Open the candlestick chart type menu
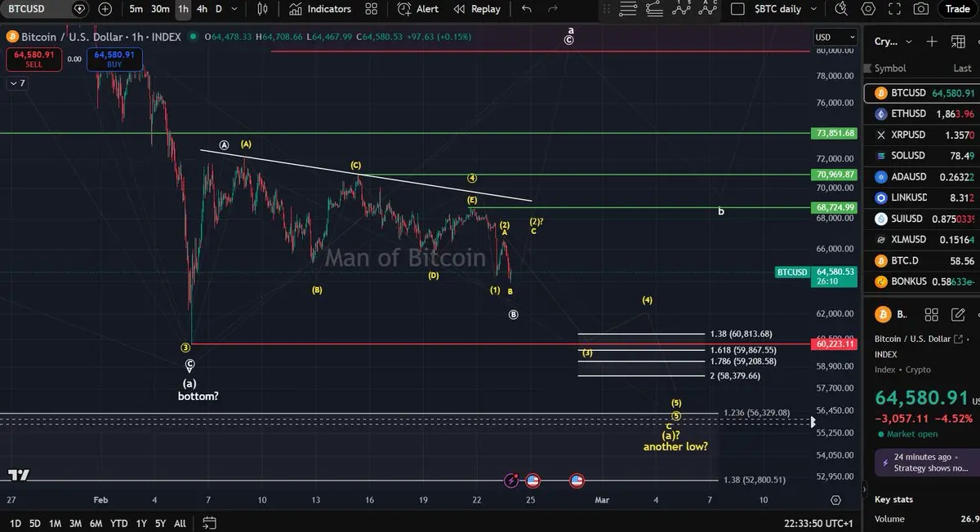Viewport: 980px width, 532px height. click(262, 9)
